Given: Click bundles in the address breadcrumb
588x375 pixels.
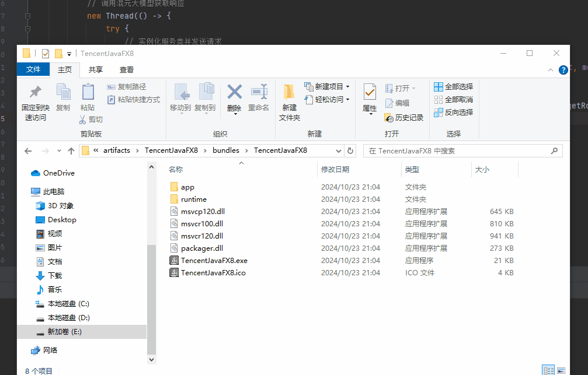Looking at the screenshot, I should tap(226, 150).
